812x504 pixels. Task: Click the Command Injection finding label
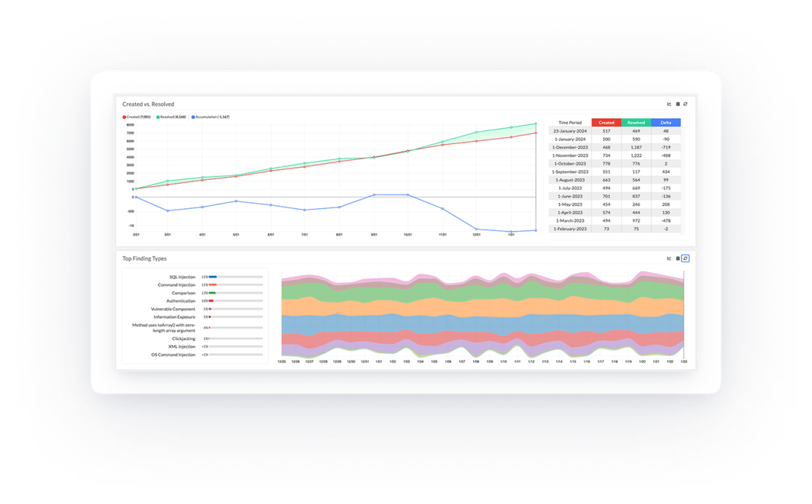coord(176,285)
